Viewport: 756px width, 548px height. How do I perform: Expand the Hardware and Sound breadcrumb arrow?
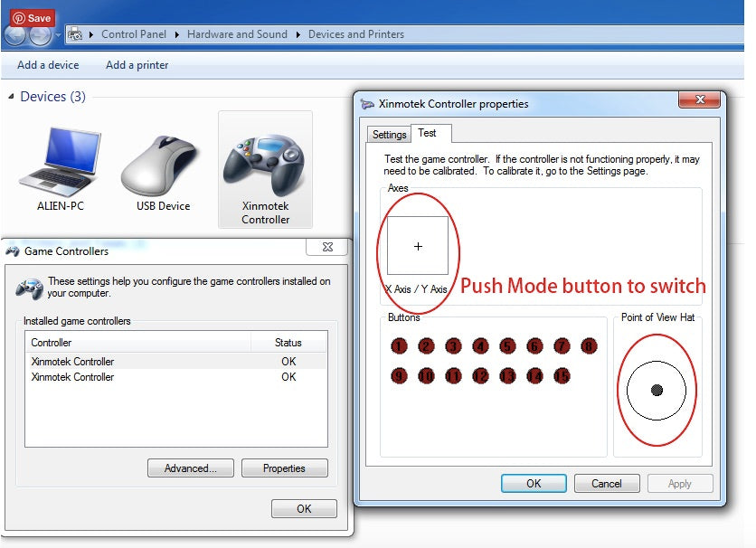click(x=298, y=34)
